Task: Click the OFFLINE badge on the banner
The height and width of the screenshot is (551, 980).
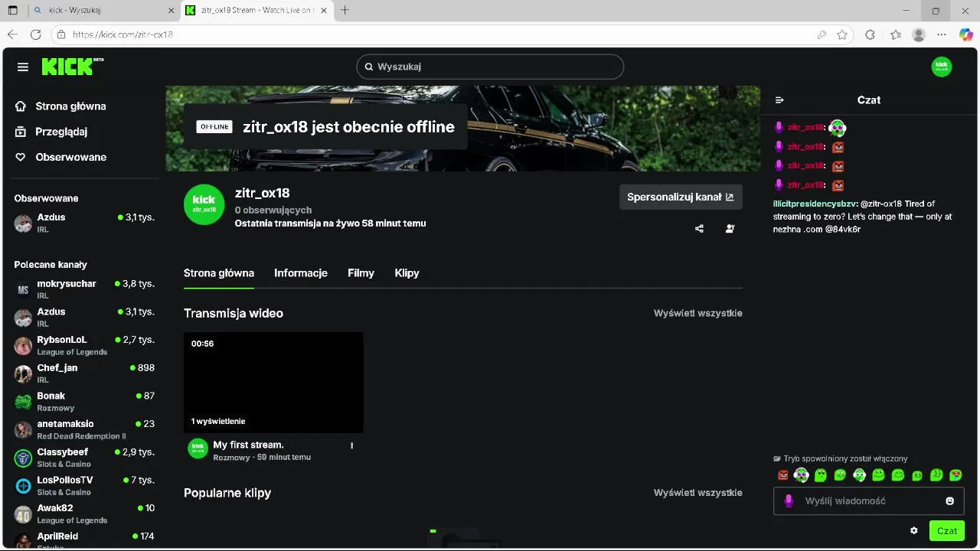Action: coord(214,127)
